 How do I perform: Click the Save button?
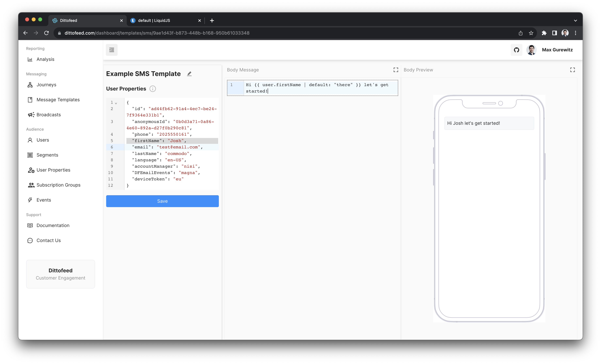click(162, 201)
